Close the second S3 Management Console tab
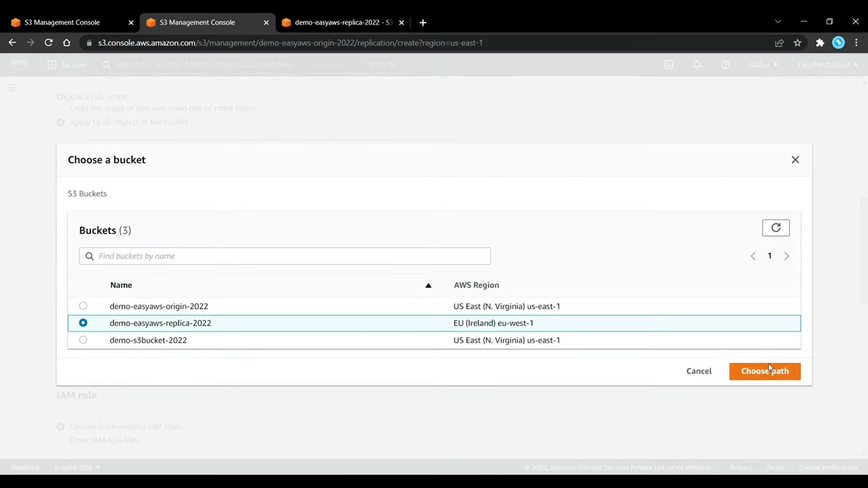Screen dimensions: 868x488 266,23
